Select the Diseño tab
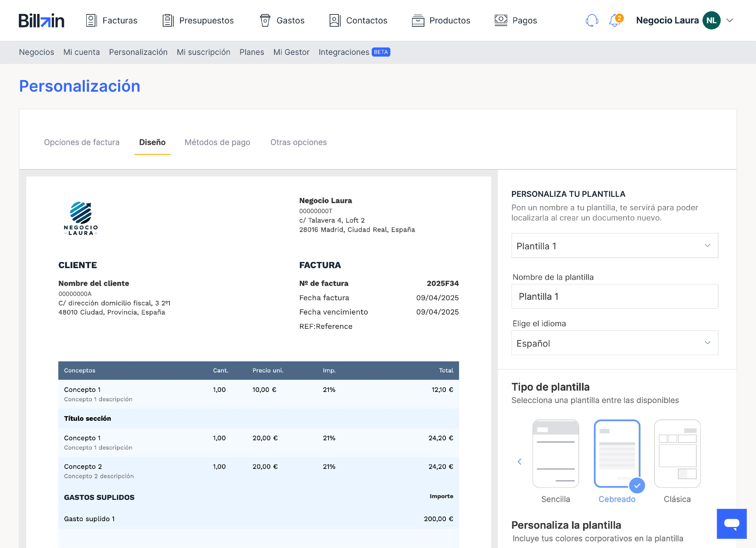Viewport: 756px width, 548px height. click(x=152, y=142)
